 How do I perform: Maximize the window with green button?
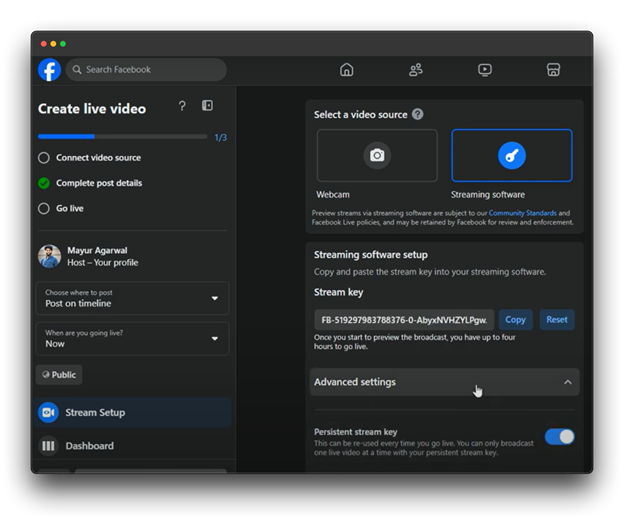(x=63, y=44)
